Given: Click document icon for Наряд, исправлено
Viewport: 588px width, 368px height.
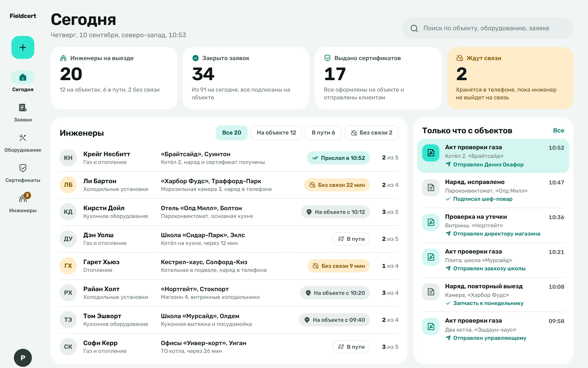Looking at the screenshot, I should [431, 188].
